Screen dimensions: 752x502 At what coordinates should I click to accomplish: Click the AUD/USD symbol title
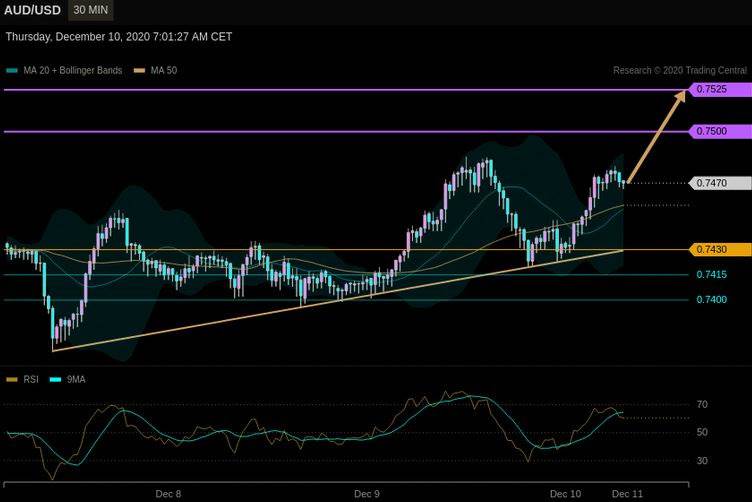[x=32, y=10]
